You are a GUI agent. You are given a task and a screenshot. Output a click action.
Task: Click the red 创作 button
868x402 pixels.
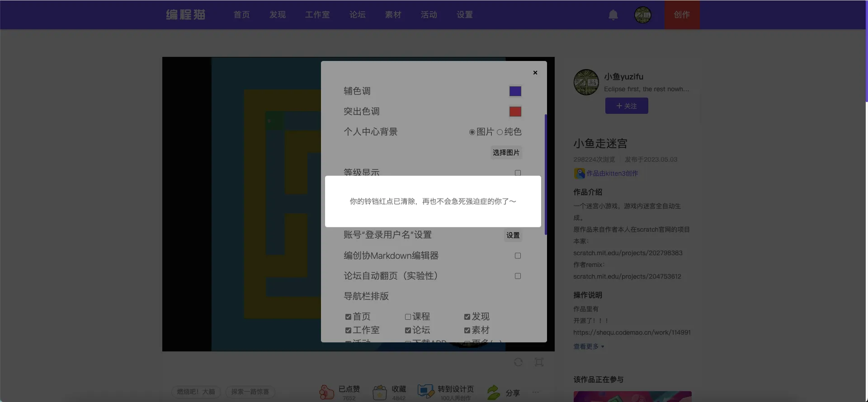coord(682,15)
